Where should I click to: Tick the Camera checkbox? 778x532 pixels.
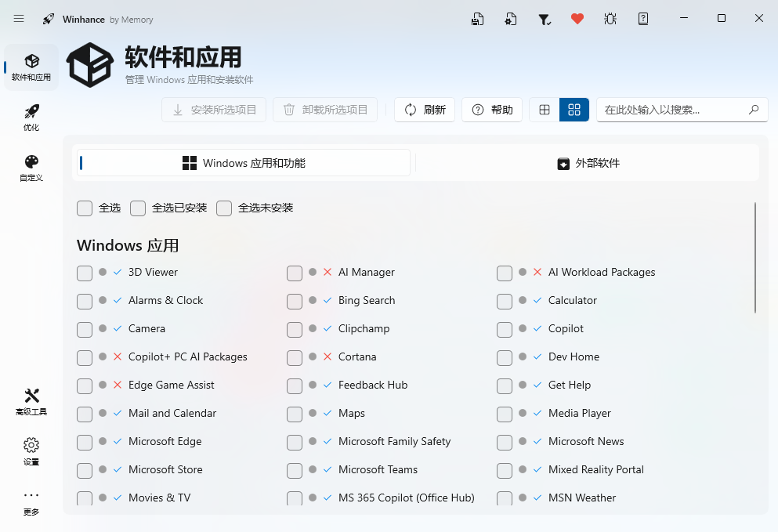coord(85,330)
